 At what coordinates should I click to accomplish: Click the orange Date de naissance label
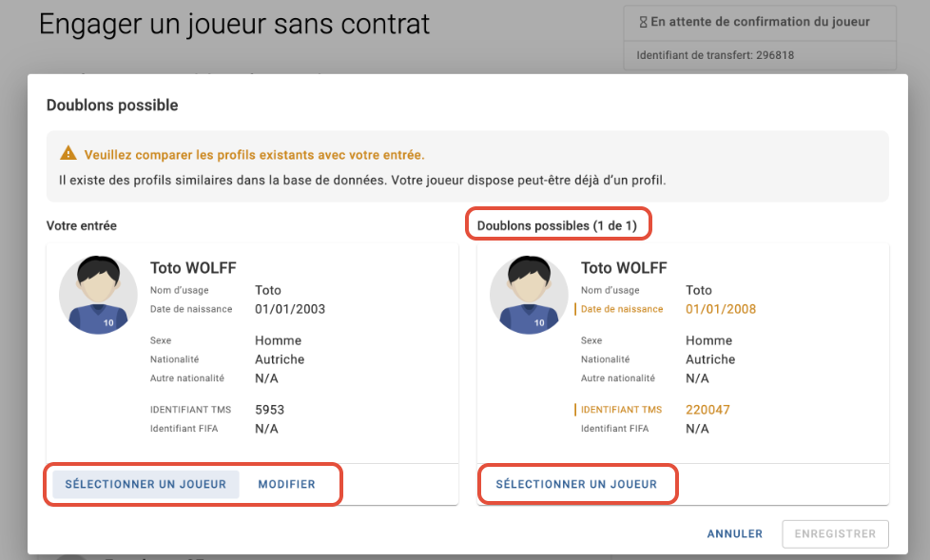pyautogui.click(x=622, y=309)
